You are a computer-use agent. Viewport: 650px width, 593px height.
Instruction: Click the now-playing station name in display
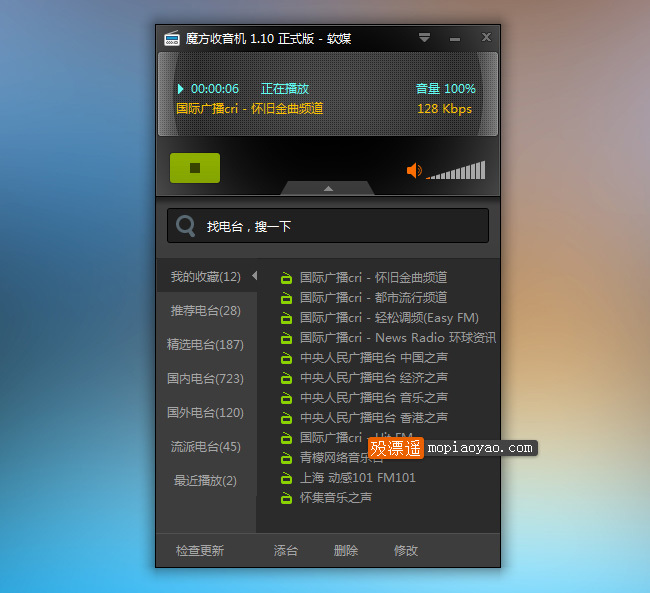pos(250,109)
